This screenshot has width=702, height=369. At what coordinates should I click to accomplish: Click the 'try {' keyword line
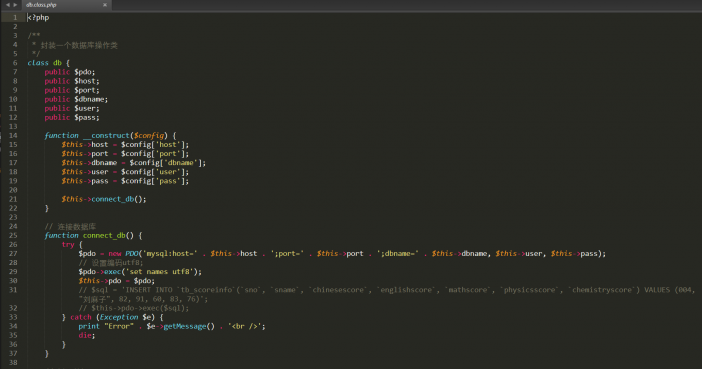[x=72, y=245]
